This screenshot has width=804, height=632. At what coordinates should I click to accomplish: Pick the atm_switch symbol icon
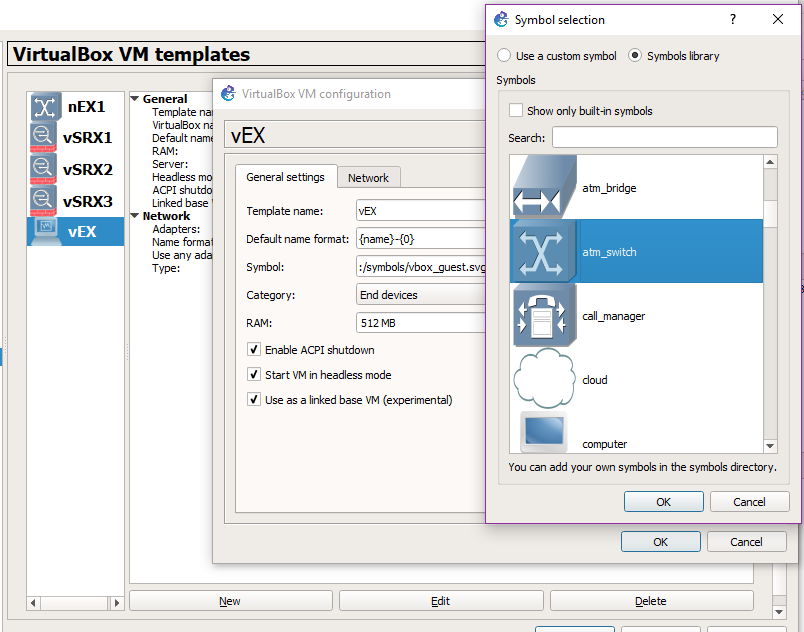(544, 251)
